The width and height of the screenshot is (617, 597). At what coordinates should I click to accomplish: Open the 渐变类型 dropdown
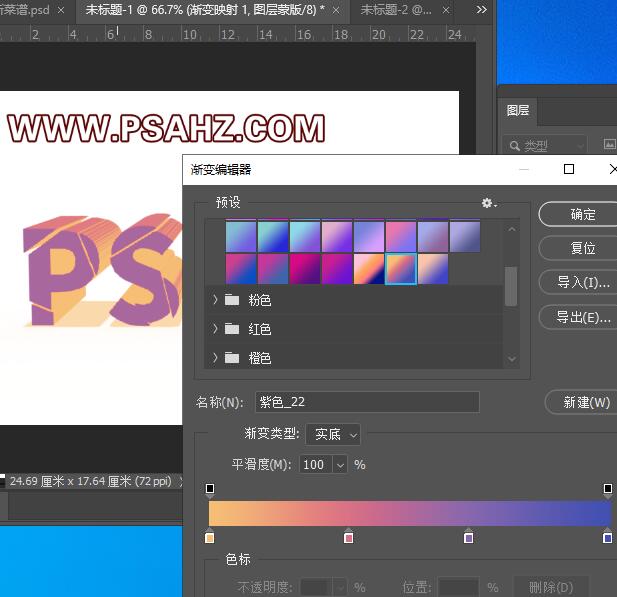click(x=333, y=434)
